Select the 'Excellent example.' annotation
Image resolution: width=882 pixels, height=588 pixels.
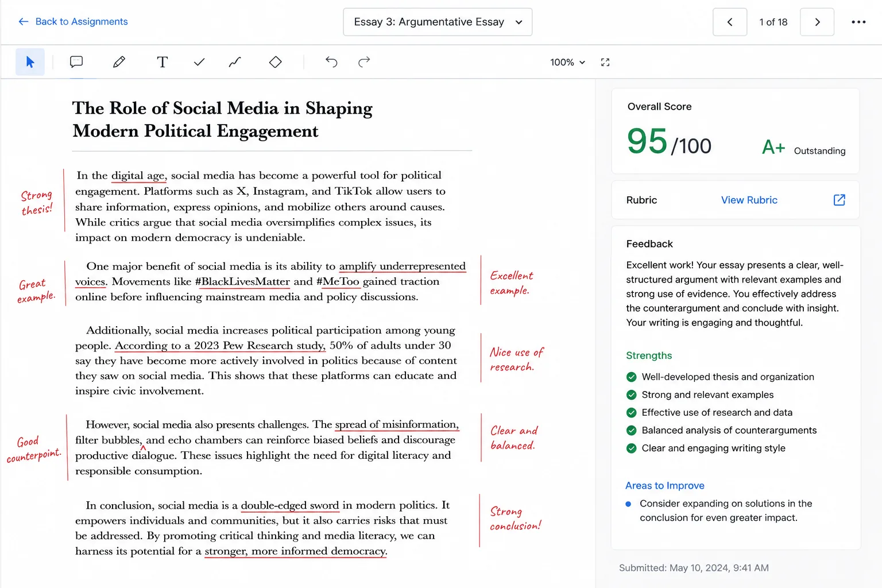(511, 283)
